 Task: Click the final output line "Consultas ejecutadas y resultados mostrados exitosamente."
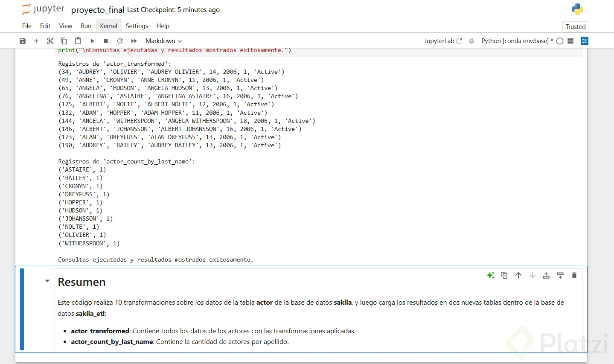click(156, 260)
